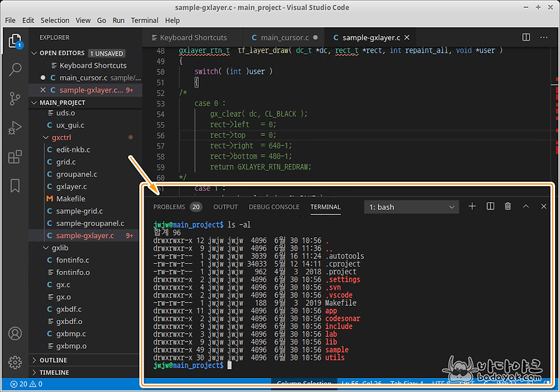Open uds.o in the file tree
560x392 pixels.
65,113
